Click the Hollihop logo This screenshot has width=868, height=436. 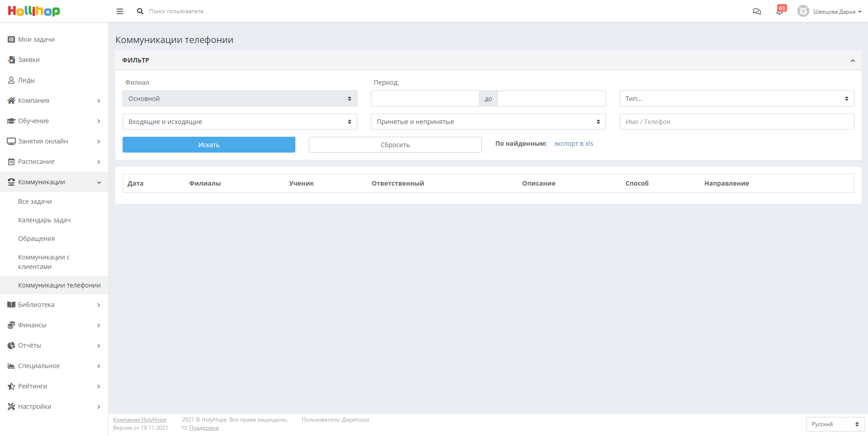[34, 11]
